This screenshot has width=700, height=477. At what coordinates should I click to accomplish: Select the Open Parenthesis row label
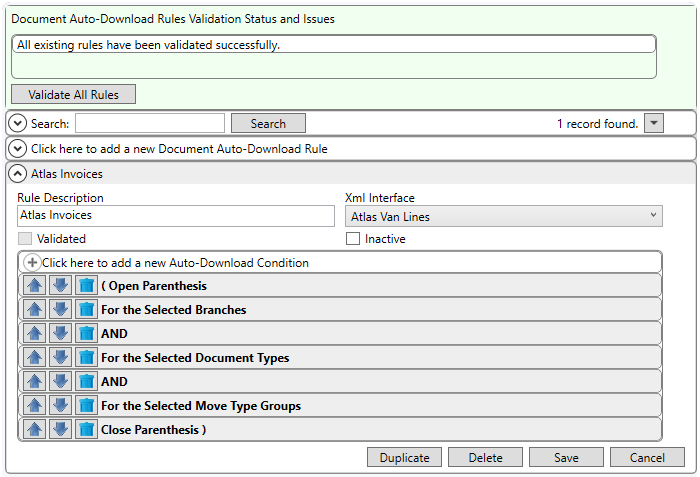pyautogui.click(x=154, y=286)
